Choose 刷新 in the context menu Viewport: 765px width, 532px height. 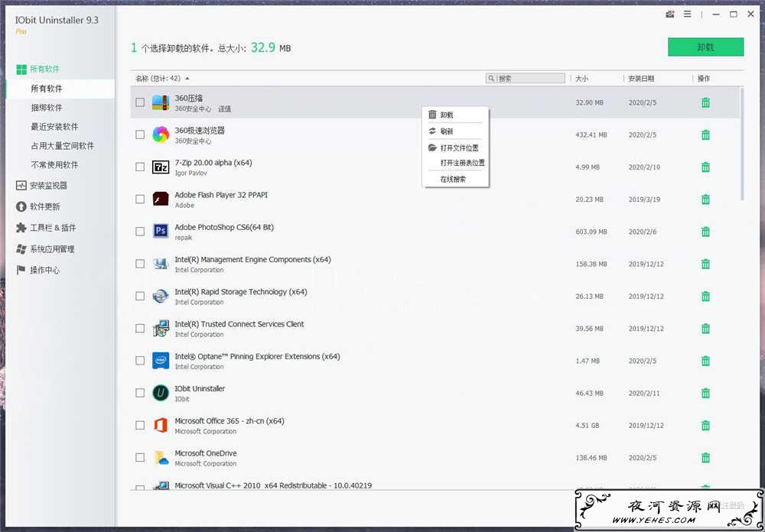[455, 131]
